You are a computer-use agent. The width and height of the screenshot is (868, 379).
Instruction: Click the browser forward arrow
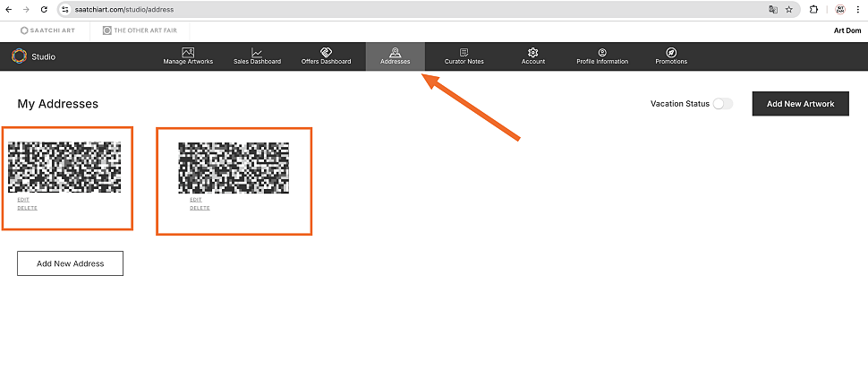pos(26,10)
